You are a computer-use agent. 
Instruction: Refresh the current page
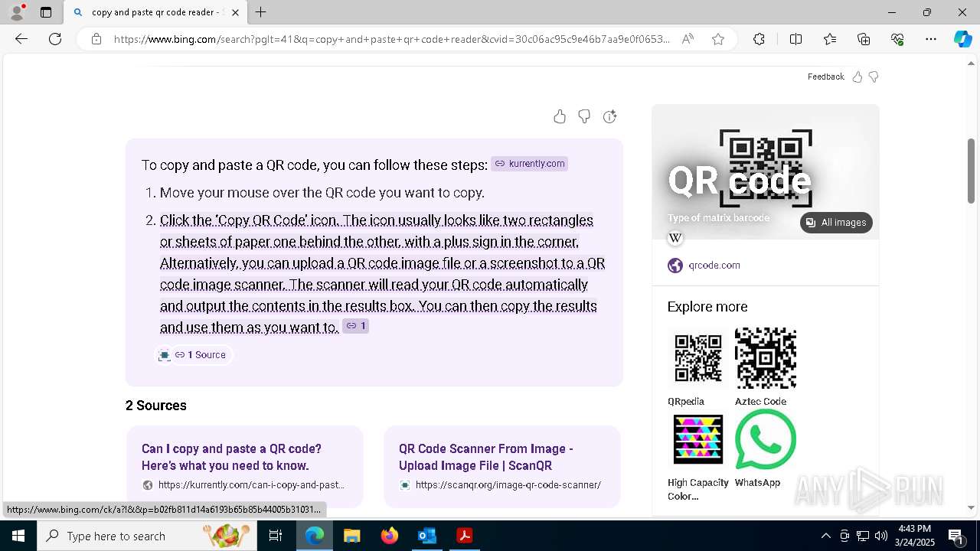55,39
